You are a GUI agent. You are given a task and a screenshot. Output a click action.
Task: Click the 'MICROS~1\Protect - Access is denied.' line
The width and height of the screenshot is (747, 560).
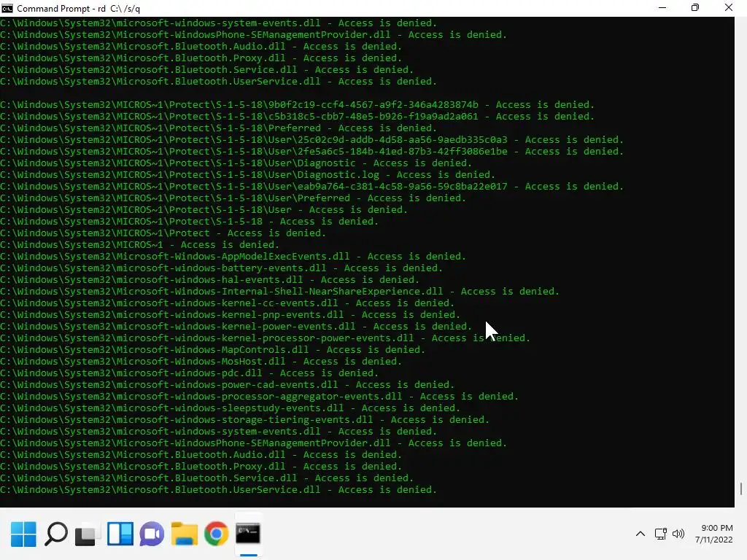(163, 233)
